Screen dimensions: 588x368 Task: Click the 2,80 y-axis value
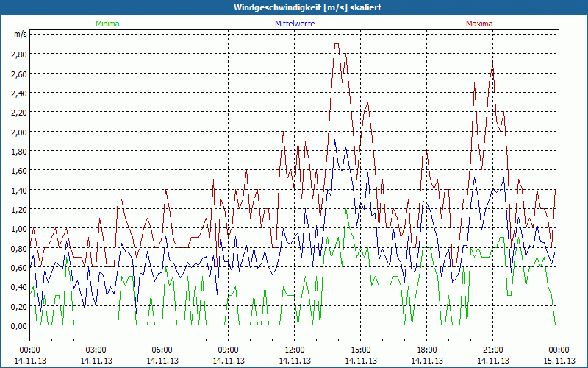point(19,54)
